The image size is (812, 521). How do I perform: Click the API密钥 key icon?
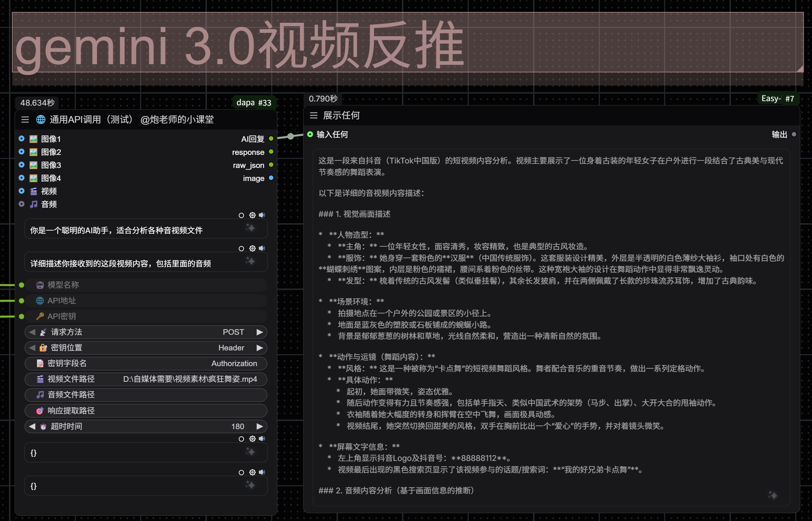click(x=40, y=316)
